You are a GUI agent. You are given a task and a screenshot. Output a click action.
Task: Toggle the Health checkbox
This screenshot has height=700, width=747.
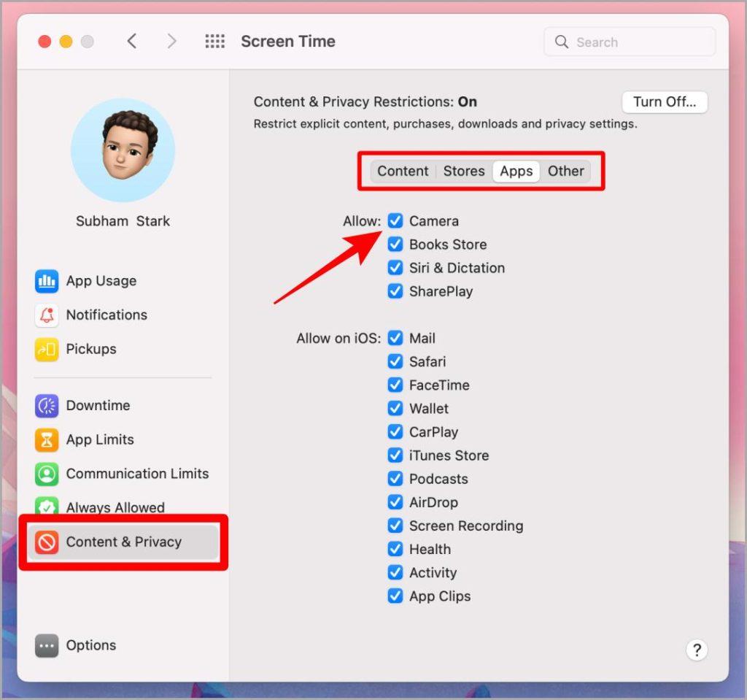[395, 549]
